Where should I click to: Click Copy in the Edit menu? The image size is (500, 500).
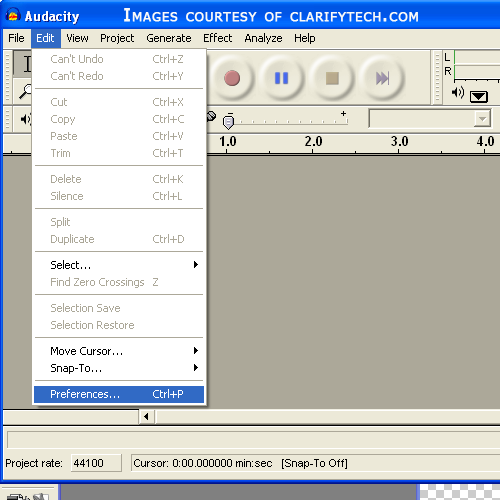pos(119,119)
